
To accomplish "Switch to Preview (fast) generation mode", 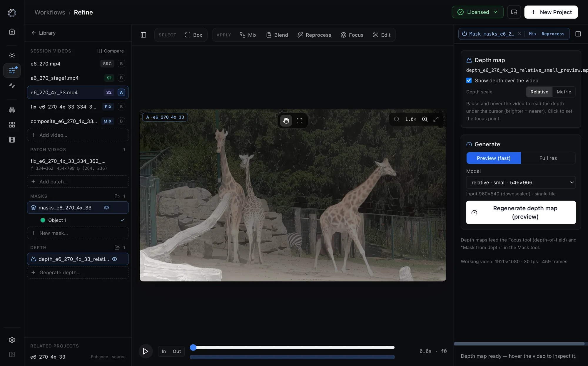I will coord(494,158).
